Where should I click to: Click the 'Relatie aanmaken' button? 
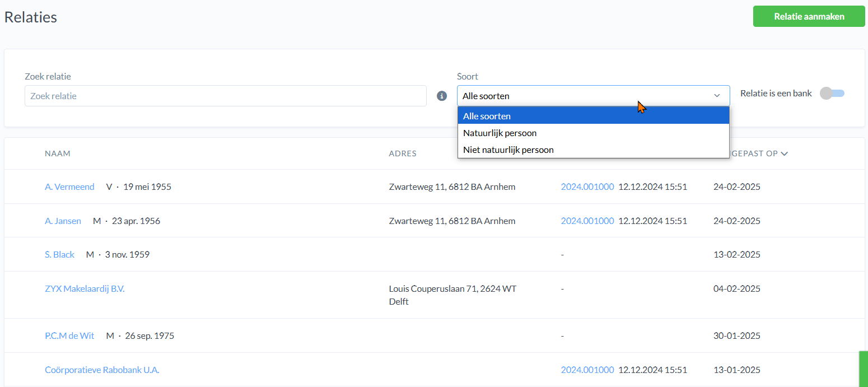pyautogui.click(x=809, y=17)
